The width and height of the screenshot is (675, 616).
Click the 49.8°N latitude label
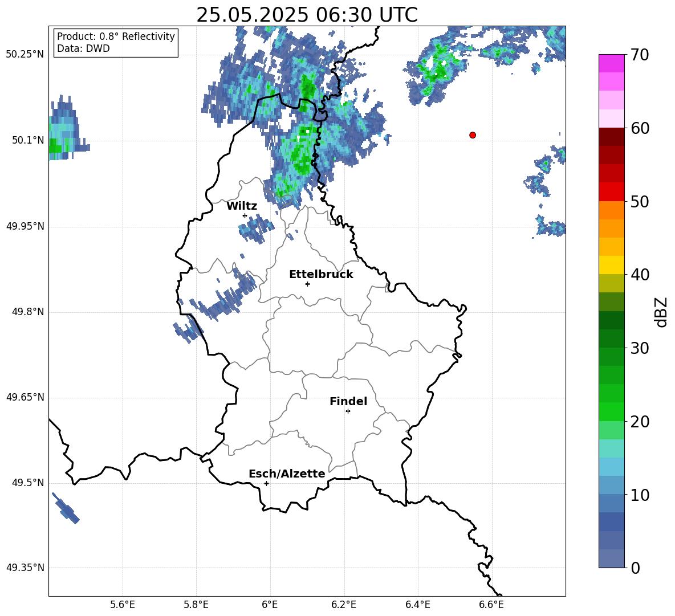click(28, 312)
